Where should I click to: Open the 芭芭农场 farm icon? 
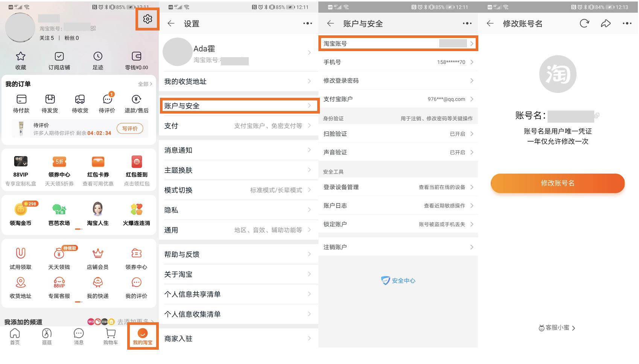[x=59, y=210]
